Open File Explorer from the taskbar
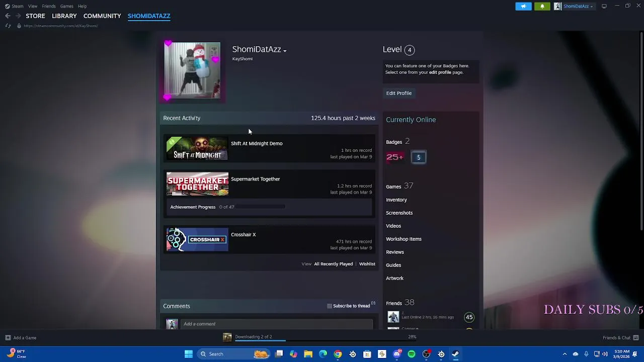The width and height of the screenshot is (644, 362). (x=308, y=354)
